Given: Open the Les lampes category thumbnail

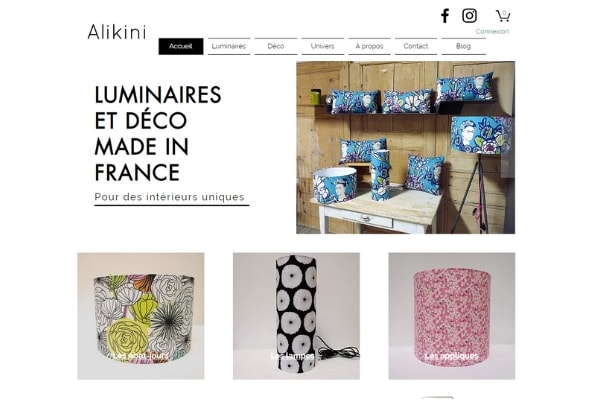Looking at the screenshot, I should (296, 316).
